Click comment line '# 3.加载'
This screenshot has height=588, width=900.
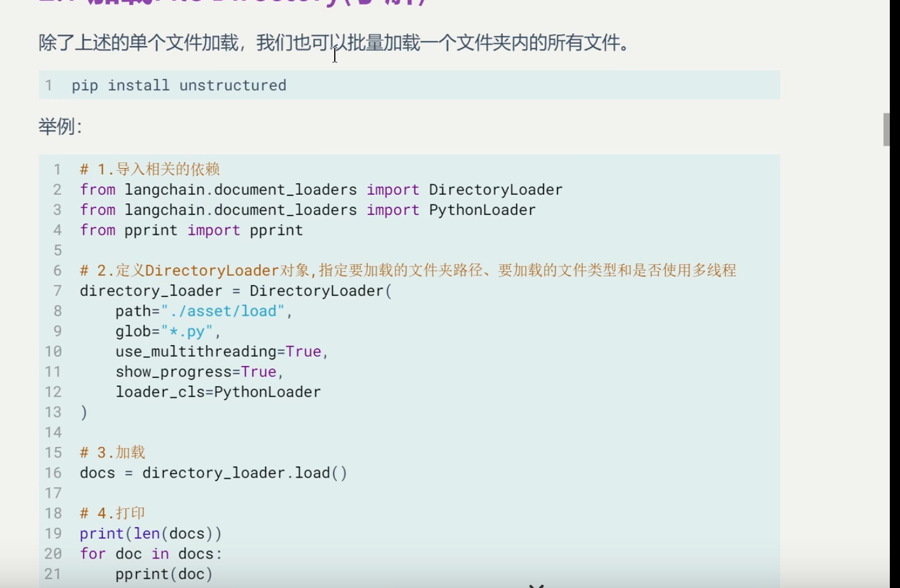pyautogui.click(x=112, y=452)
